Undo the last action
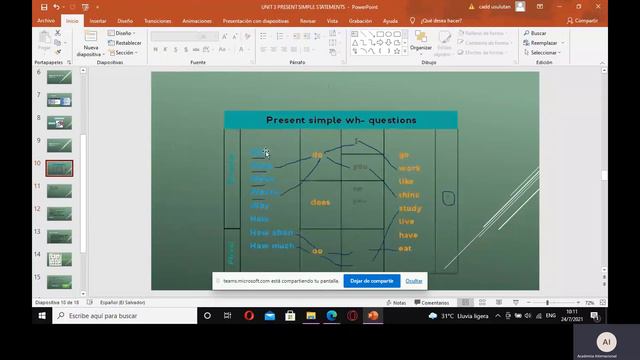 (x=56, y=7)
